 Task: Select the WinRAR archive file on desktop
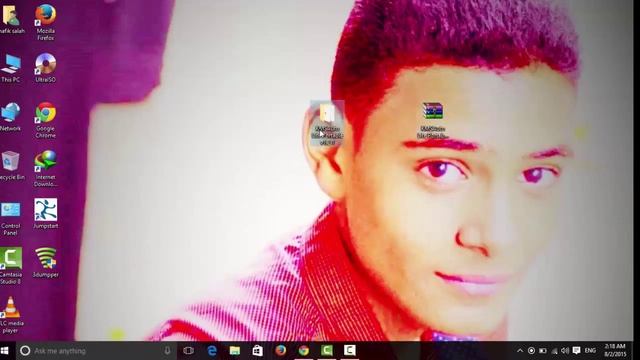pos(433,120)
